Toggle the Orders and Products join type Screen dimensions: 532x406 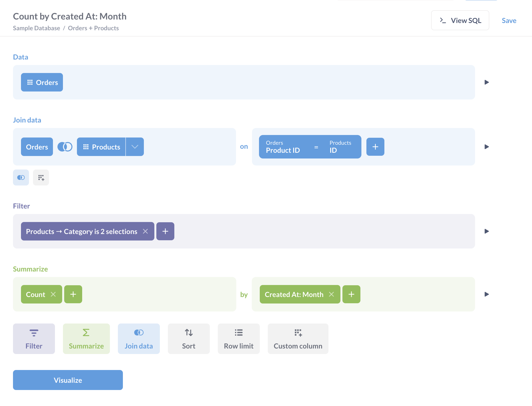(65, 147)
